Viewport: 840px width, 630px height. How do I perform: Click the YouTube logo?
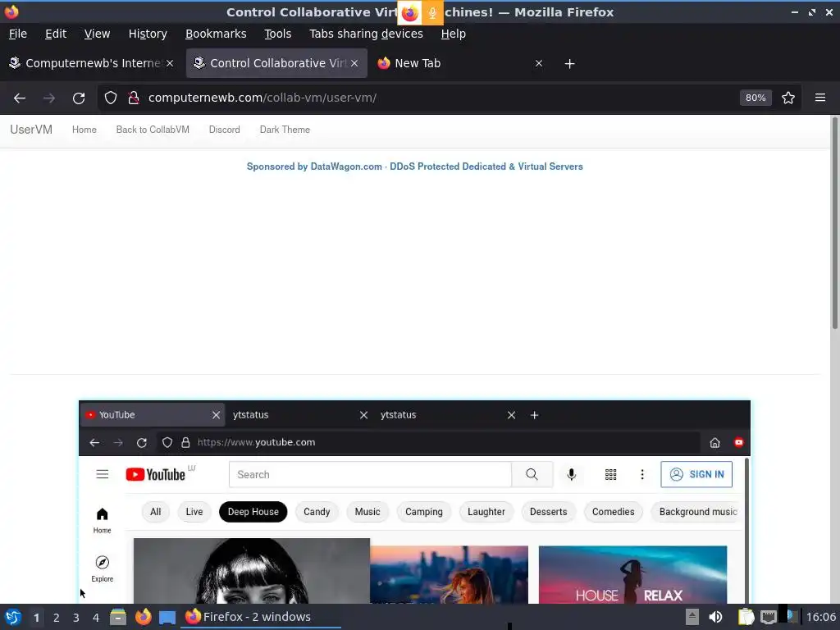(156, 474)
